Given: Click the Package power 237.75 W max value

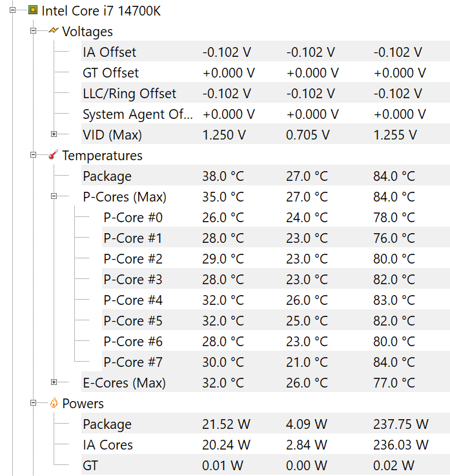Looking at the screenshot, I should pos(400,424).
